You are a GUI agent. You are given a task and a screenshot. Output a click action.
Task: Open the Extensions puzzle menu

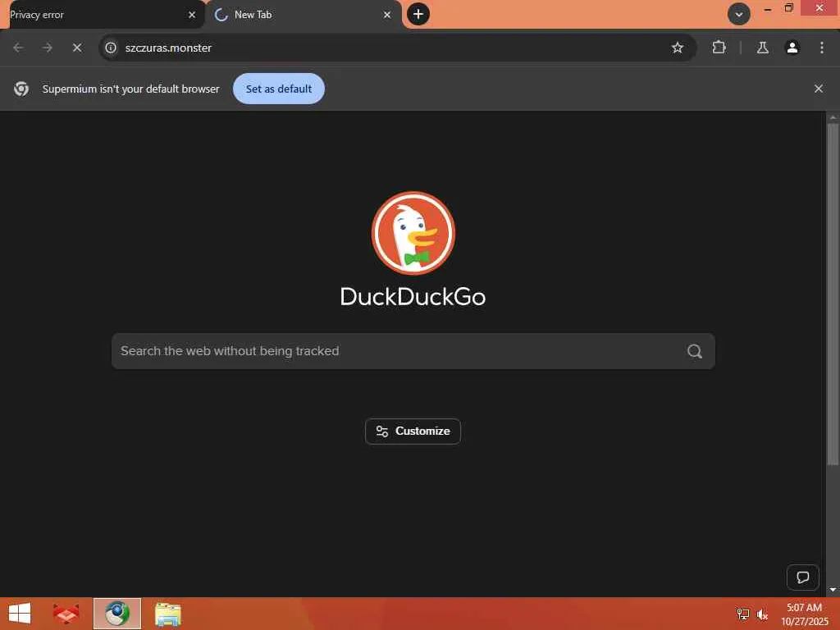[x=719, y=48]
